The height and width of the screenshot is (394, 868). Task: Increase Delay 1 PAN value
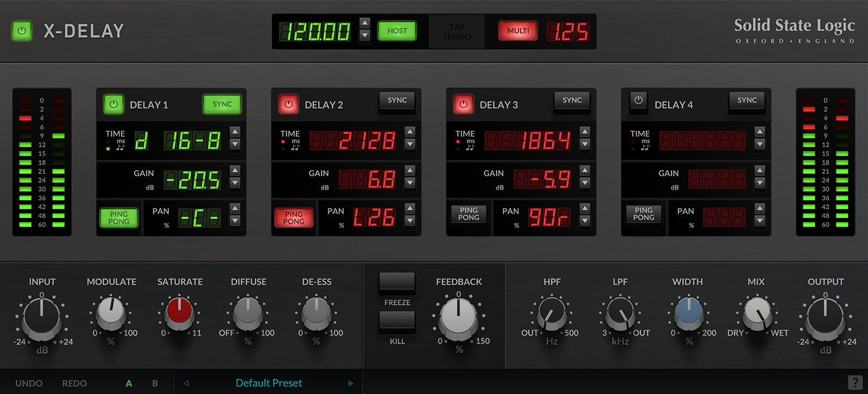click(235, 208)
